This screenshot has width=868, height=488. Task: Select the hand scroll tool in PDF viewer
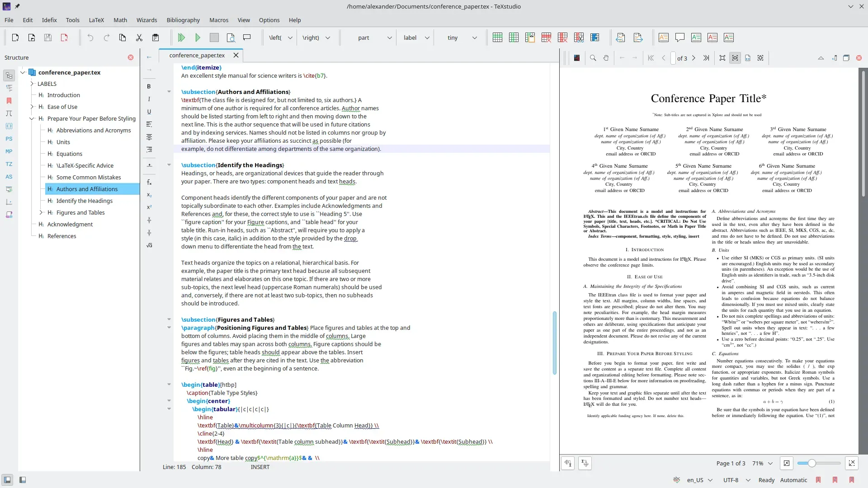coord(606,58)
